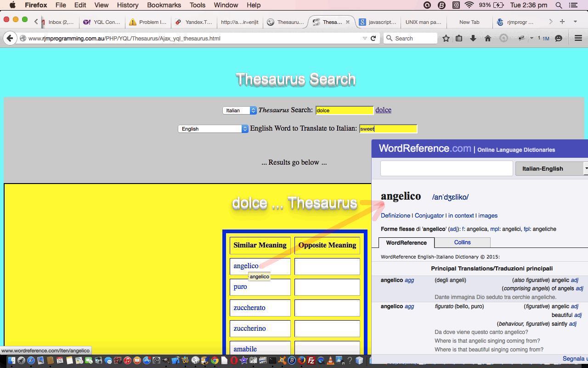
Task: Open the Firefox downloads arrow
Action: [x=473, y=38]
